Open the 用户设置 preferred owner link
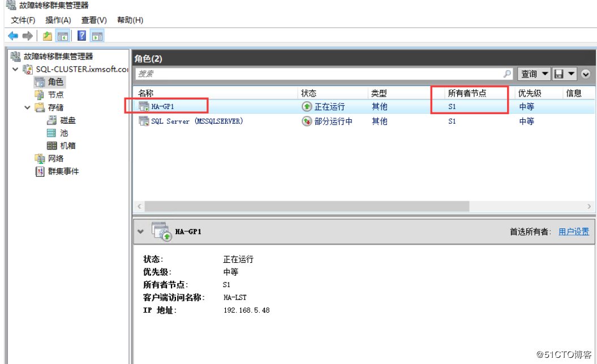597x364 pixels. pyautogui.click(x=574, y=232)
